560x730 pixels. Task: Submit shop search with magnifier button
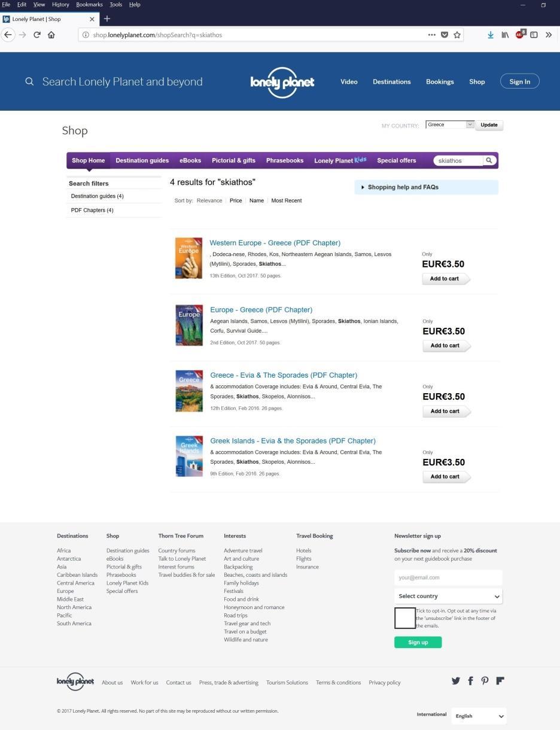489,160
